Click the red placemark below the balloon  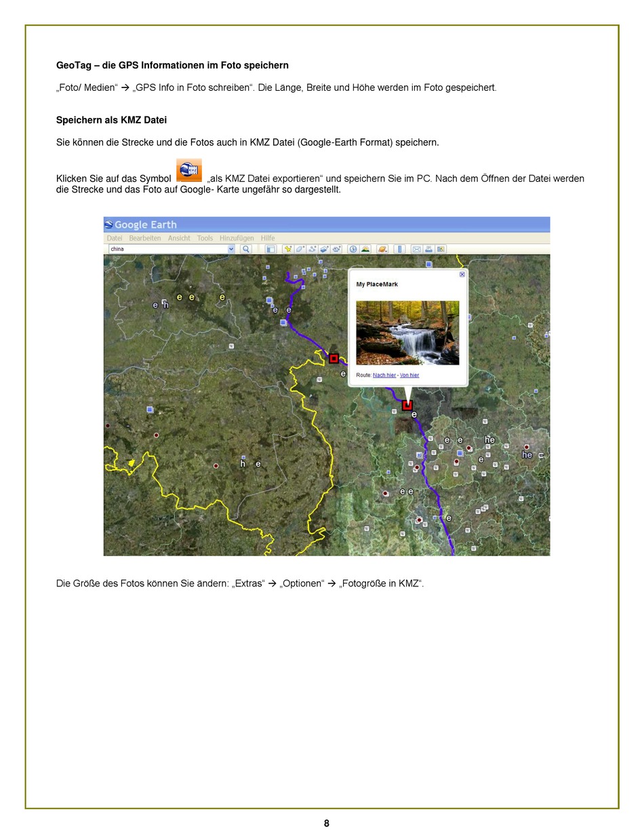[407, 405]
